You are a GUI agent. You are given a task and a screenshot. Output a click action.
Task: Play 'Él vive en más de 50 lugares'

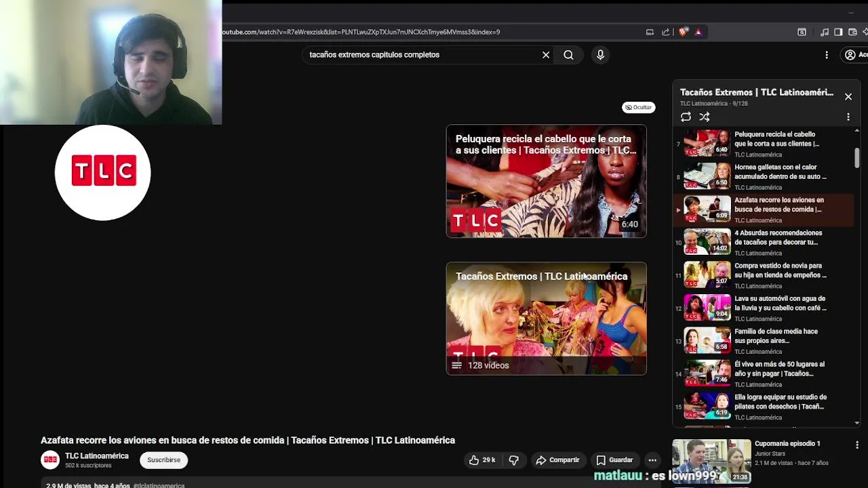tap(763, 373)
